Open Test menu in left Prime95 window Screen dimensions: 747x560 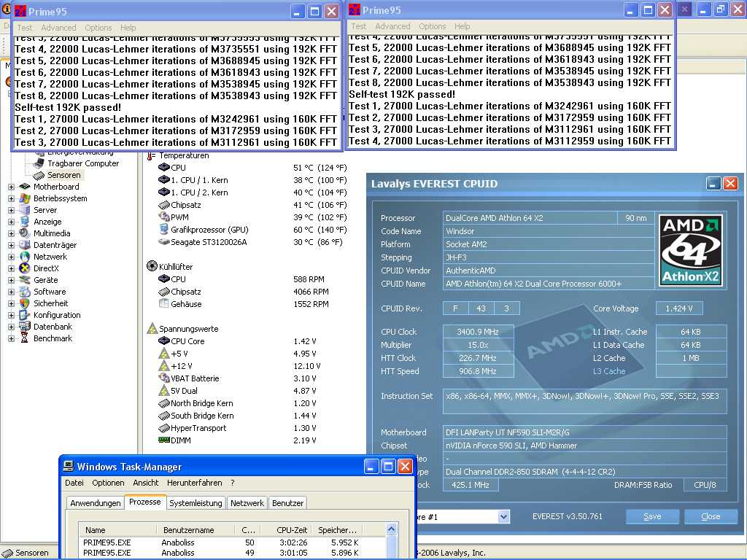[x=25, y=28]
